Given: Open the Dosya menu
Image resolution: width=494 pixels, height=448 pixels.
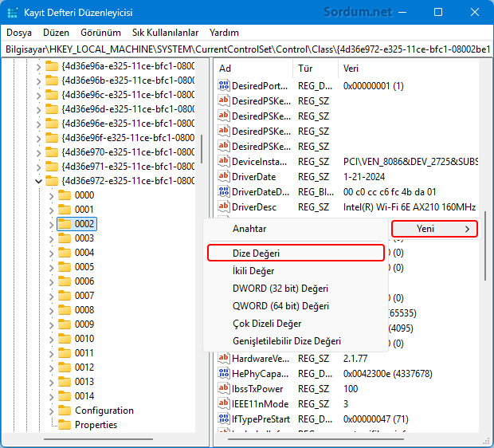Looking at the screenshot, I should (19, 33).
